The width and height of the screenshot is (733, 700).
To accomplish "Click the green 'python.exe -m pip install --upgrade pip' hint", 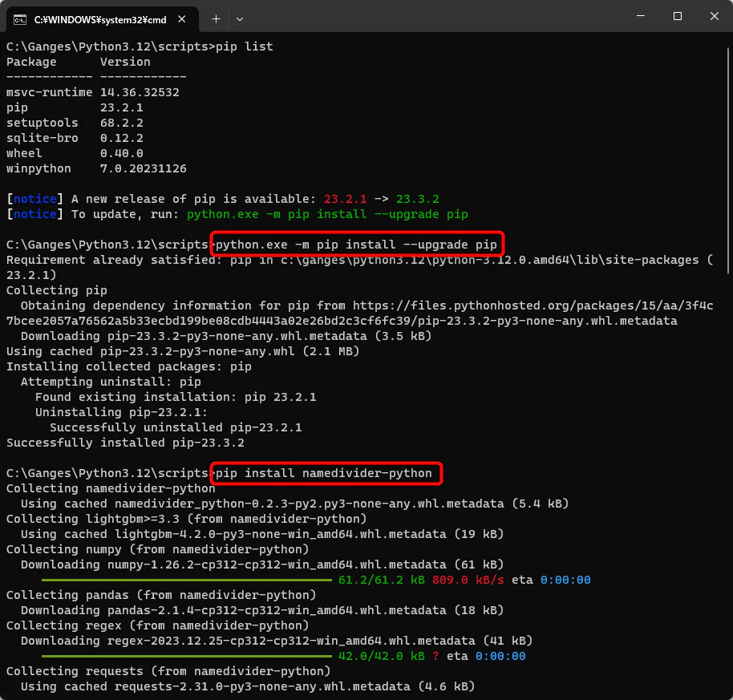I will pos(327,214).
